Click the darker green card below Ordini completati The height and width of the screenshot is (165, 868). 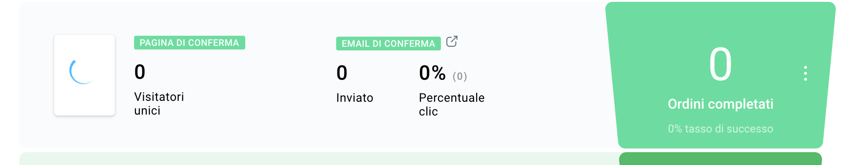pyautogui.click(x=720, y=159)
